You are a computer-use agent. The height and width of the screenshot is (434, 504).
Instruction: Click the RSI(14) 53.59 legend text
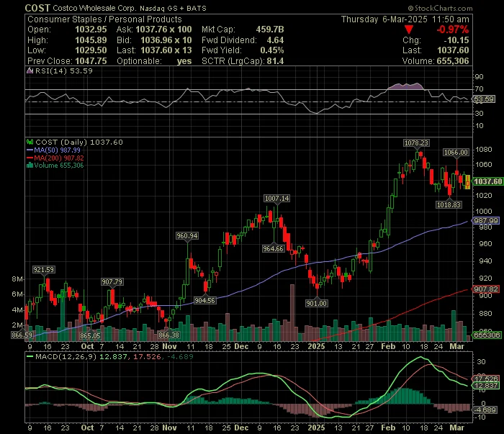click(x=63, y=71)
